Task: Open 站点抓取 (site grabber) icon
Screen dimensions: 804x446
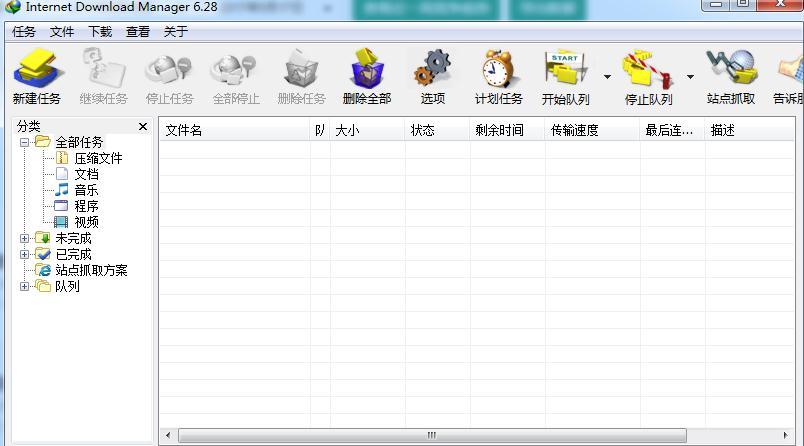Action: (x=731, y=69)
